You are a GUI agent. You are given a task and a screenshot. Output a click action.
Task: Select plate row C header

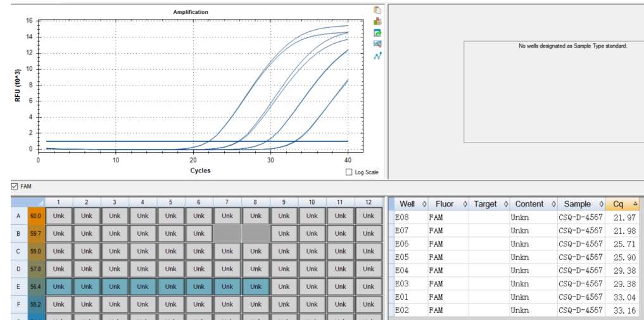[19, 252]
